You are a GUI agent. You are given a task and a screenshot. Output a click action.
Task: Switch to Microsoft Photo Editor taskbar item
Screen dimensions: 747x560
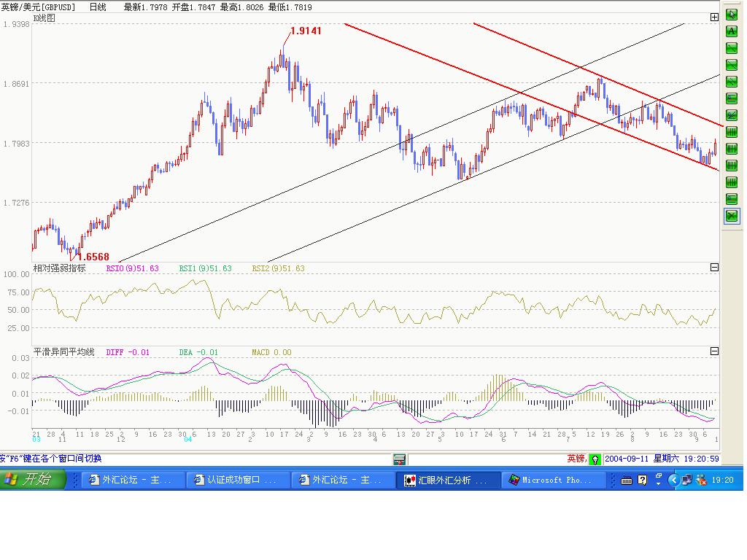coord(553,480)
